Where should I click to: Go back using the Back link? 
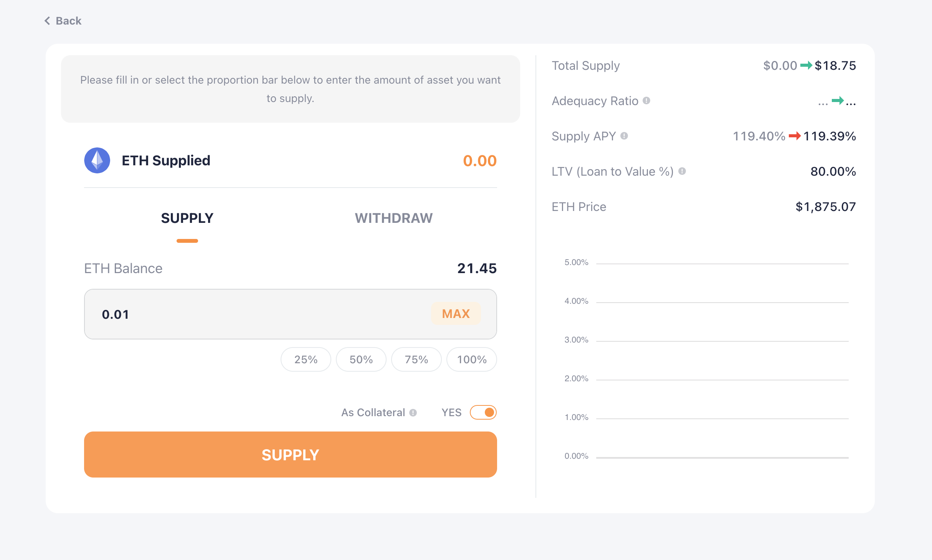click(68, 21)
